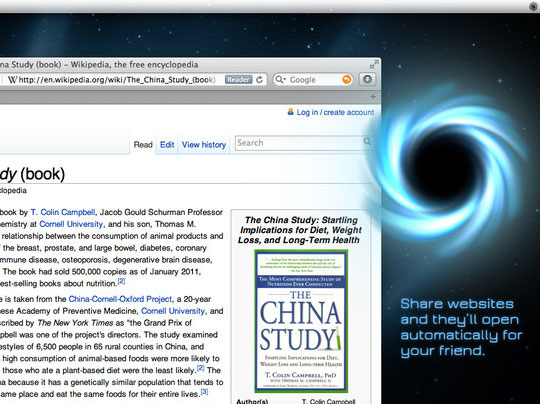Click the Log in / create account link
Viewport: 540px width, 404px height.
tap(335, 112)
